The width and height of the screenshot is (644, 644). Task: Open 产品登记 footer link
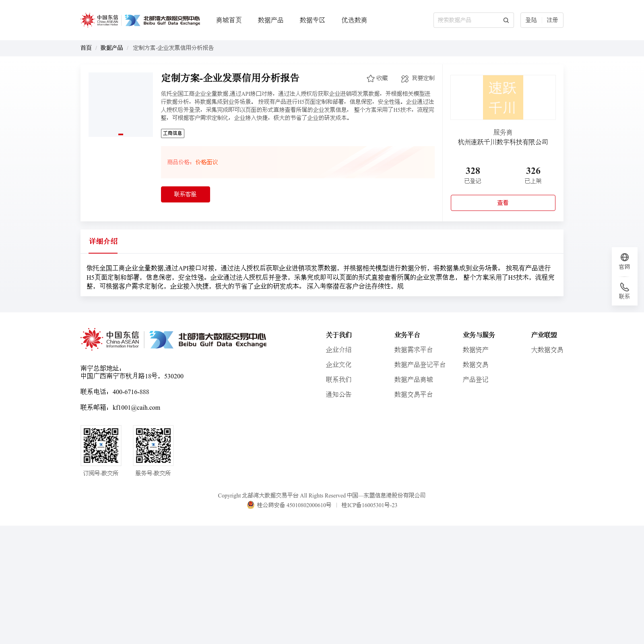tap(475, 380)
